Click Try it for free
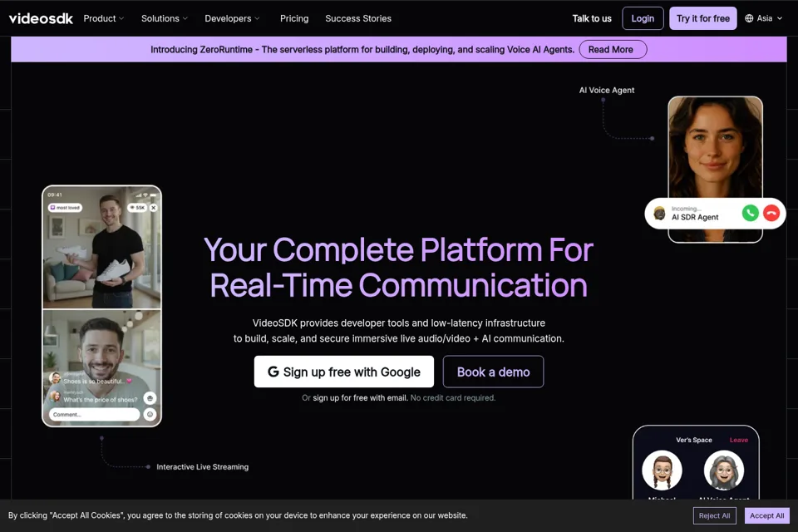 point(703,18)
